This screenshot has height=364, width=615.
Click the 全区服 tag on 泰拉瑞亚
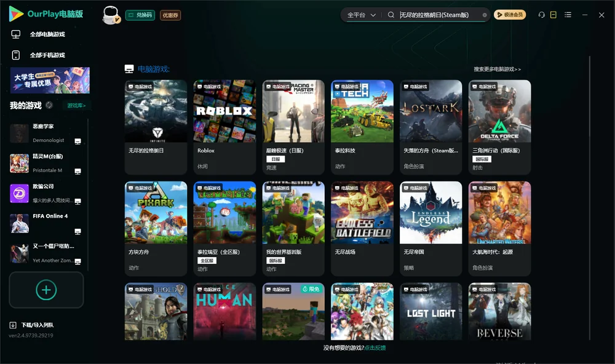point(207,261)
